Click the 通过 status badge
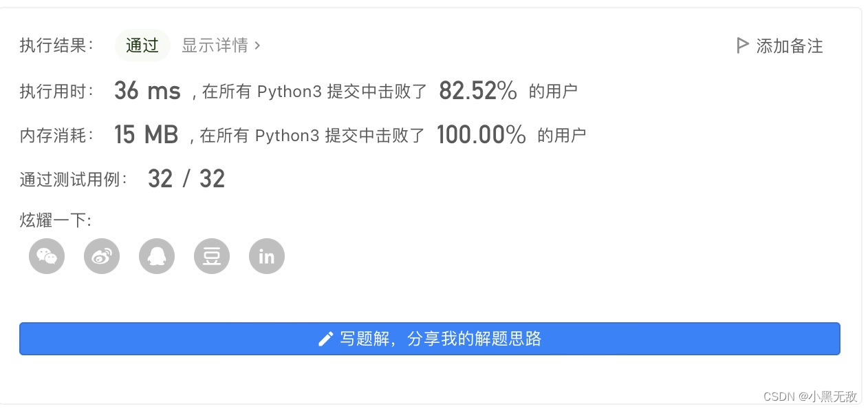868x409 pixels. 142,45
